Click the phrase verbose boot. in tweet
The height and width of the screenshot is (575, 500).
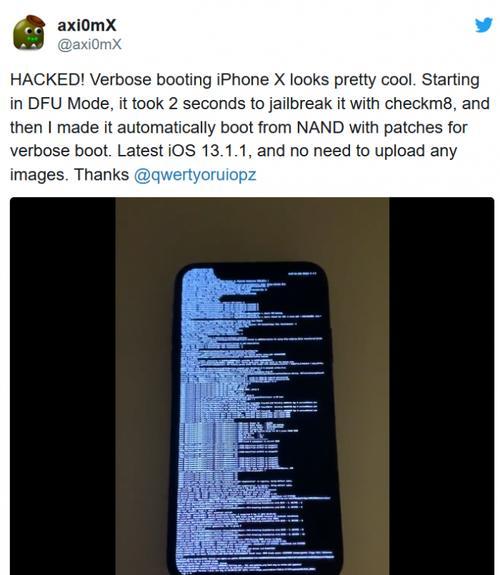pyautogui.click(x=61, y=151)
